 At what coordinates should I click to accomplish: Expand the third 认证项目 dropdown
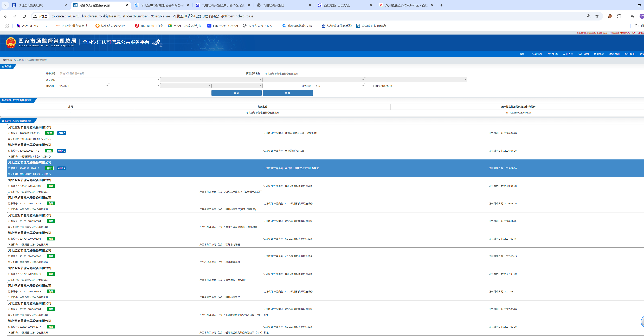point(313,80)
